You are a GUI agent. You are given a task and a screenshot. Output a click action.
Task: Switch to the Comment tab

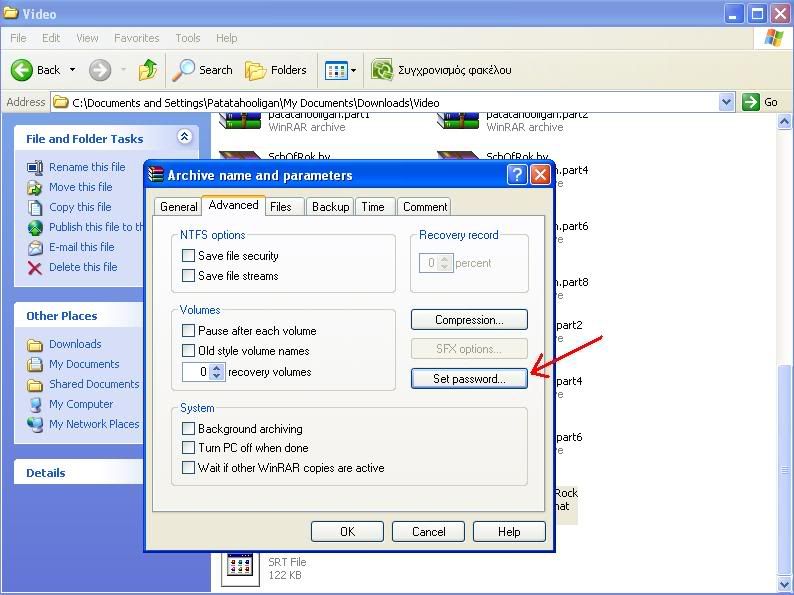[425, 207]
